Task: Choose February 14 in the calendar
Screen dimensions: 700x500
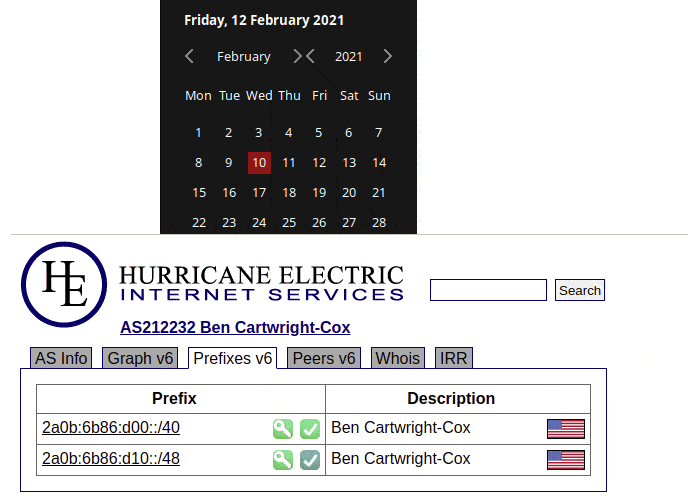Action: (x=379, y=162)
